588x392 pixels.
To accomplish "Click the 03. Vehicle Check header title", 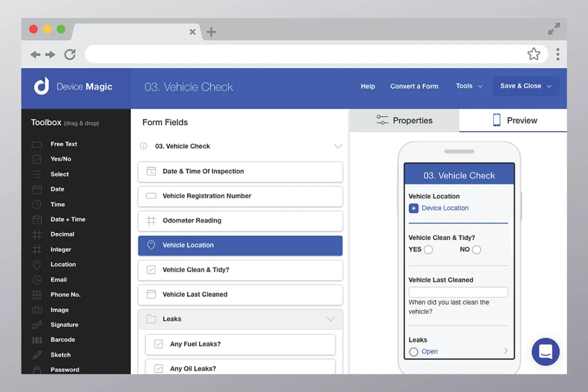I will click(189, 87).
